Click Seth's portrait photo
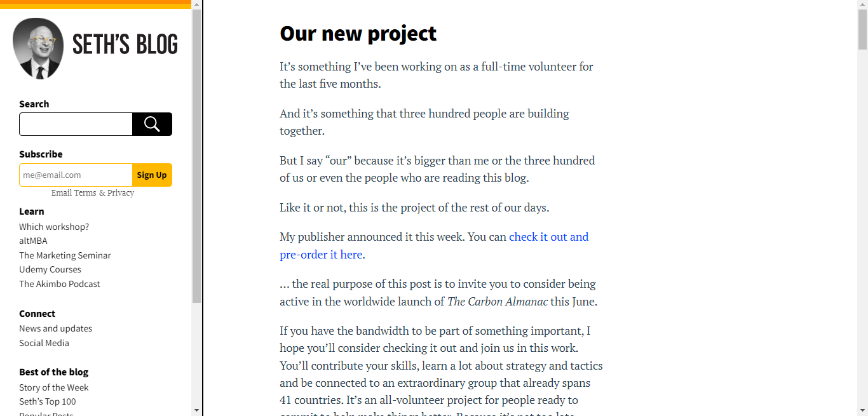The height and width of the screenshot is (416, 868). pos(38,48)
